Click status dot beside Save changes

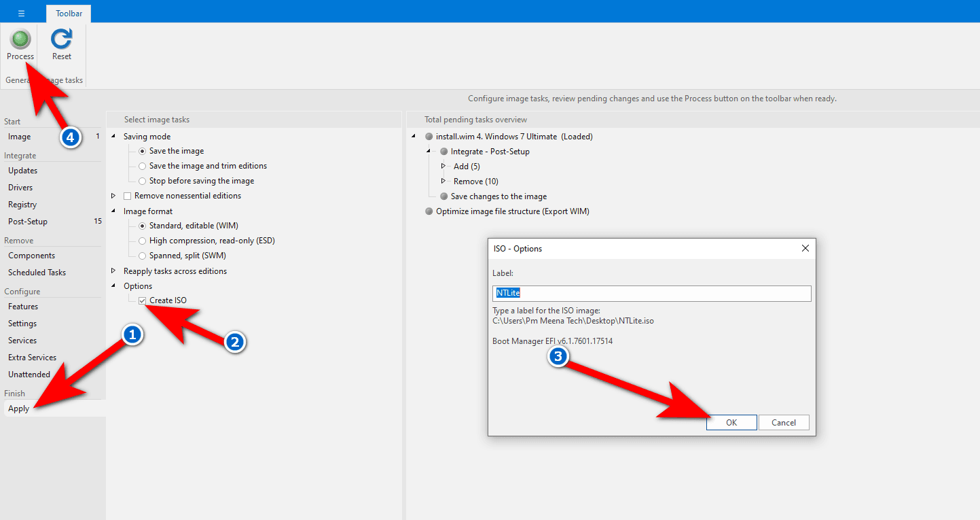(444, 196)
